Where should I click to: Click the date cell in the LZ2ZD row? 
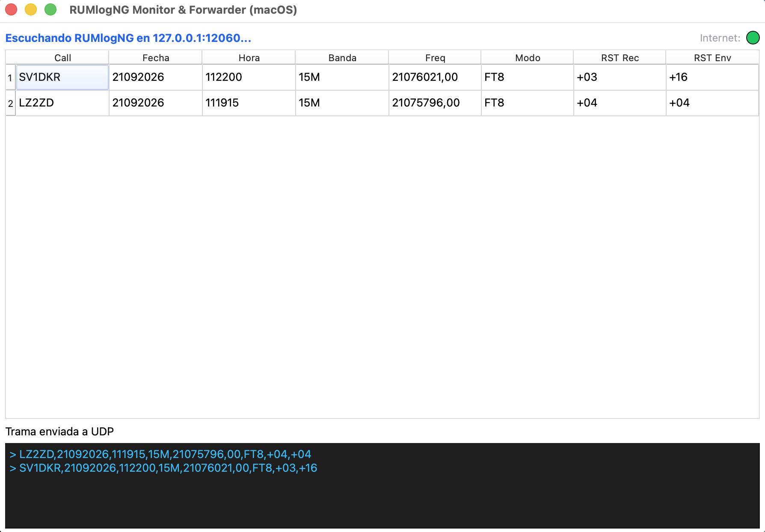156,103
